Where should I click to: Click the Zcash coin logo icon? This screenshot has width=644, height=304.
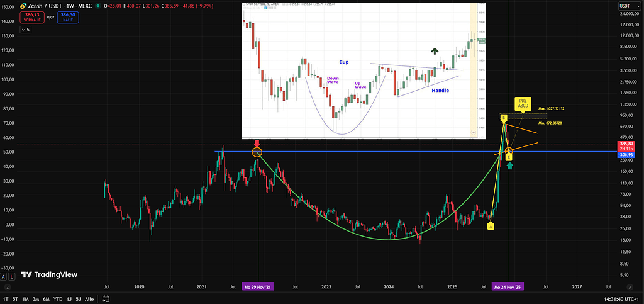tap(23, 6)
